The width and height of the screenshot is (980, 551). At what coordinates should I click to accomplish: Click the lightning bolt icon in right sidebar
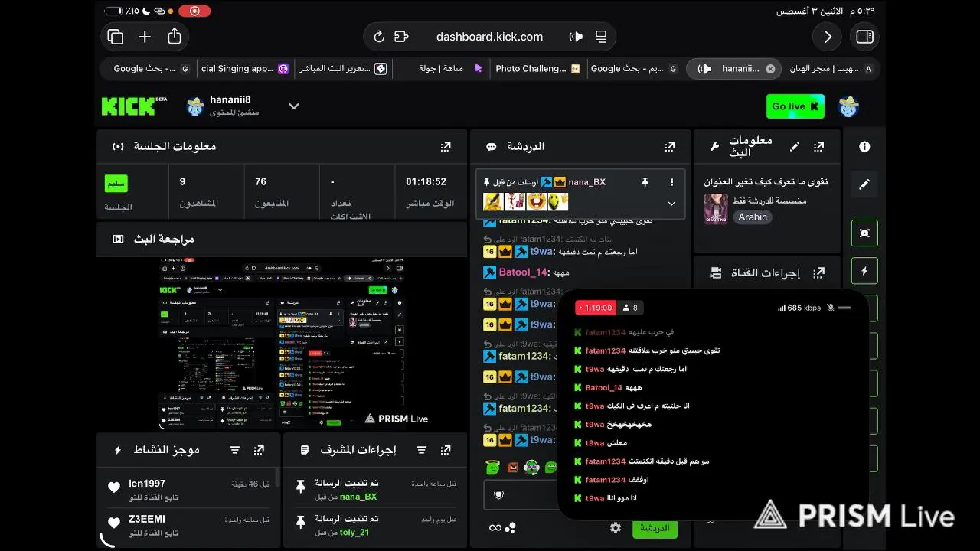[x=864, y=271]
